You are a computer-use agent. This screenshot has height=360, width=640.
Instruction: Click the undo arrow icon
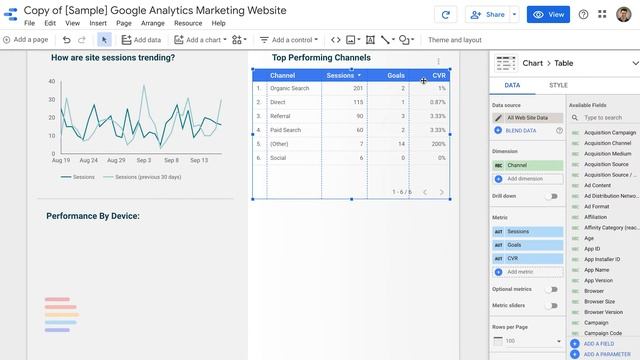click(x=67, y=40)
